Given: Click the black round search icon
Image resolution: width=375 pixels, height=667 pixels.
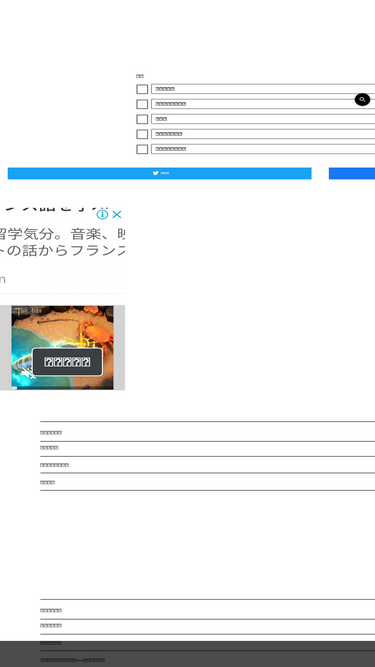Looking at the screenshot, I should pos(362,100).
